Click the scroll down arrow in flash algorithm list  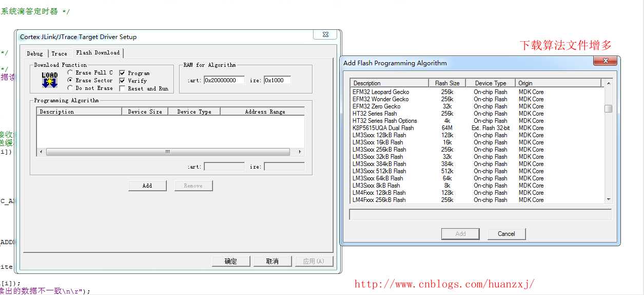(609, 199)
